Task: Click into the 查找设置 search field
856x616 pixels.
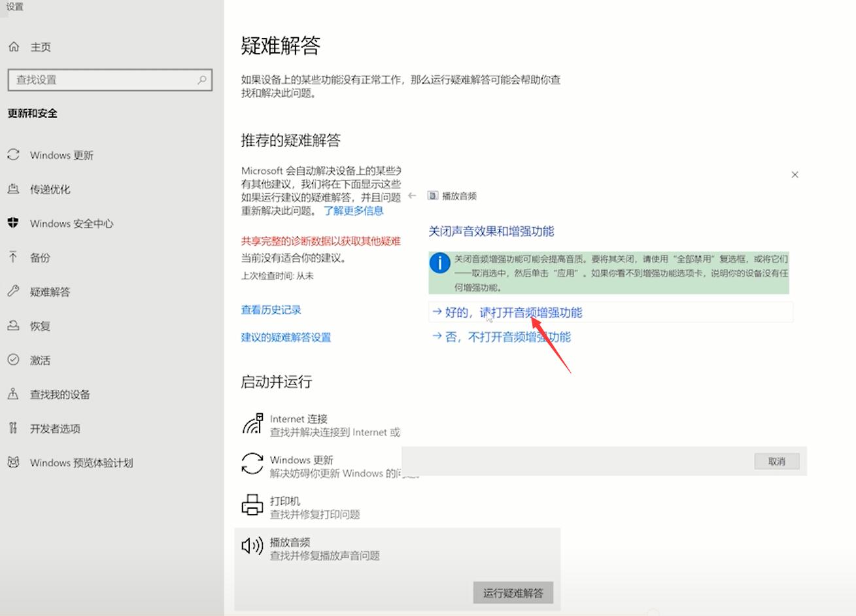Action: tap(110, 80)
